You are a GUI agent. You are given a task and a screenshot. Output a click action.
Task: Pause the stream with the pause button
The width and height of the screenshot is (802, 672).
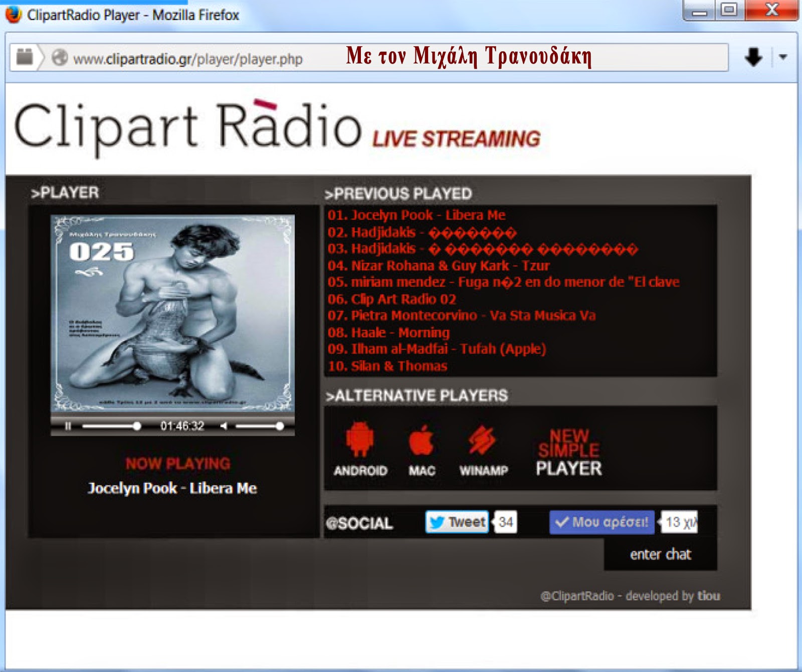[x=68, y=426]
